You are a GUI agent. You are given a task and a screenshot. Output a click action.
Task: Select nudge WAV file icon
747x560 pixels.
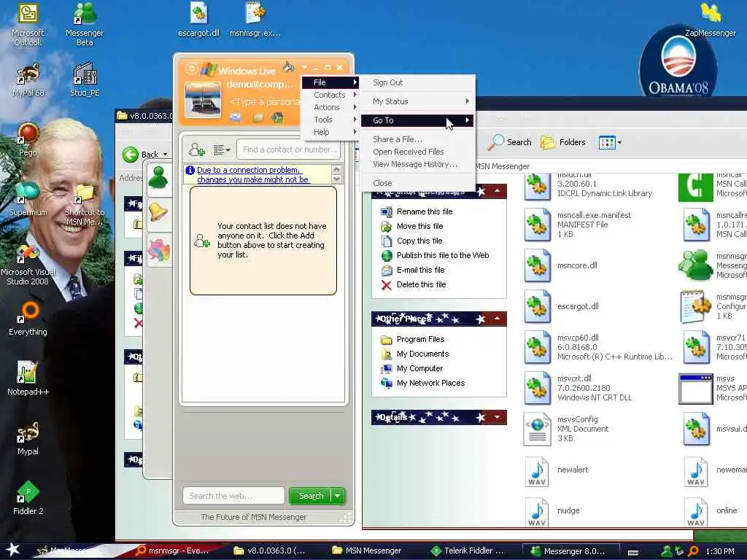point(538,512)
